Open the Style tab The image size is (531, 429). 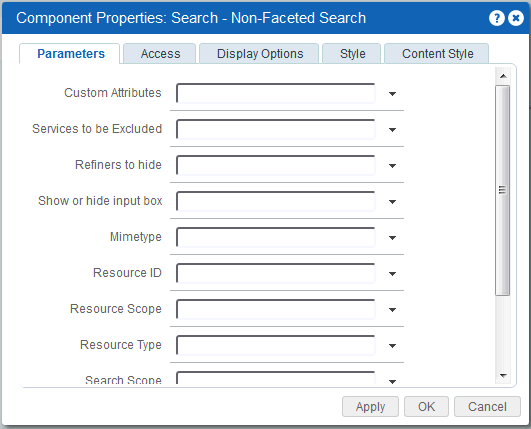click(352, 53)
